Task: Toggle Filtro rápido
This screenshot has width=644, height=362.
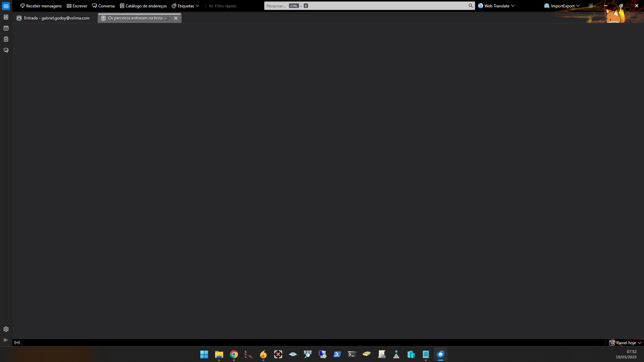Action: point(222,6)
